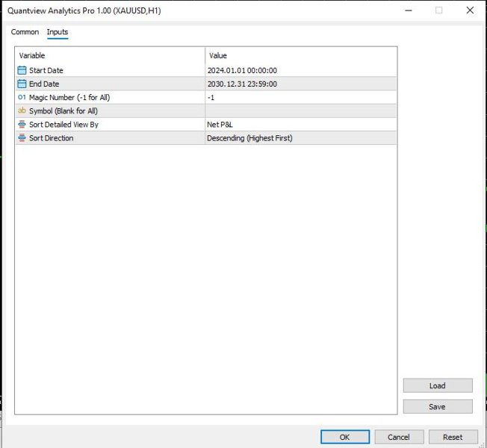Click the calendar icon beside Start Date
This screenshot has height=448, width=487.
click(22, 70)
